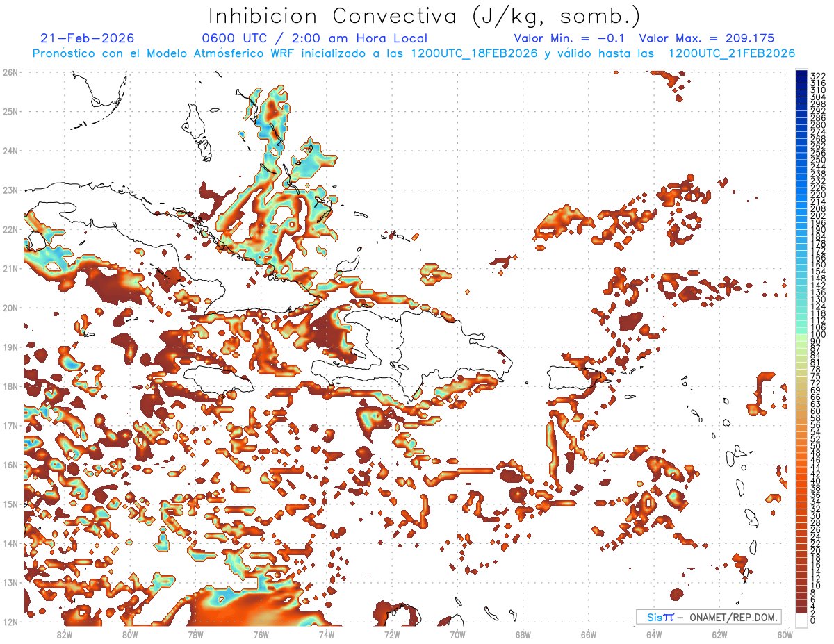Click the time '0600 UTC / 2:00 am Hora Local'
The width and height of the screenshot is (834, 644).
314,38
